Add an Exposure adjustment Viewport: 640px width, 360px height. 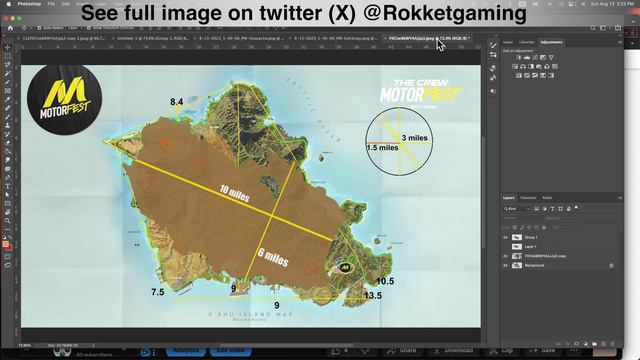tap(543, 58)
